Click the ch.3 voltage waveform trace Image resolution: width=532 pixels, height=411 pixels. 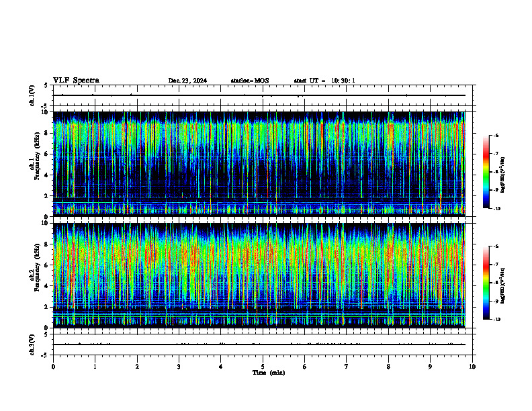coord(259,345)
